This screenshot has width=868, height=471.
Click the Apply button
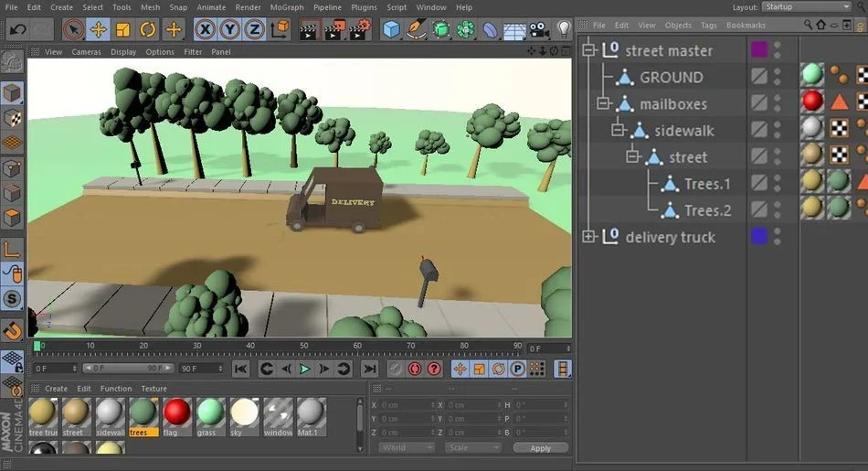(540, 448)
